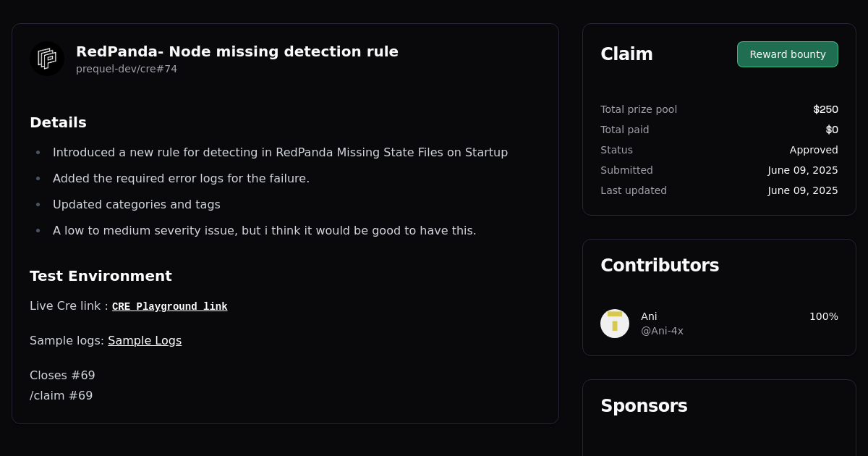Click the $250 prize pool amount
Screen dimensions: 868x456
click(x=825, y=109)
